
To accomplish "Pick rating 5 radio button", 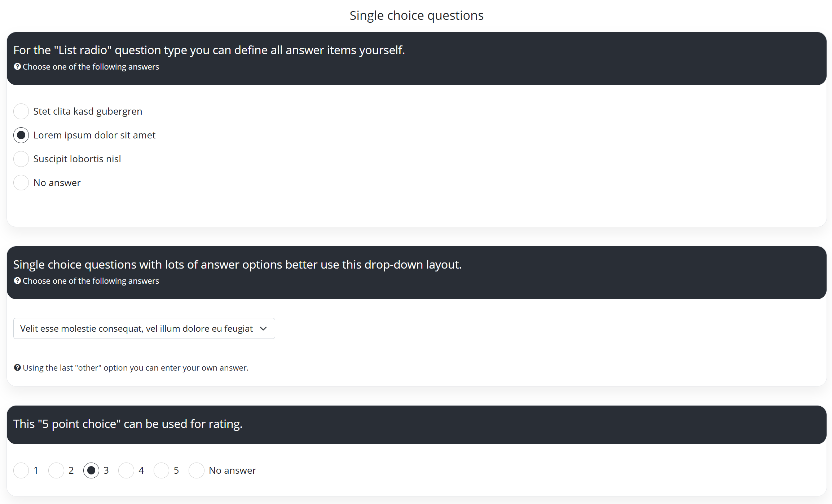I will 161,470.
